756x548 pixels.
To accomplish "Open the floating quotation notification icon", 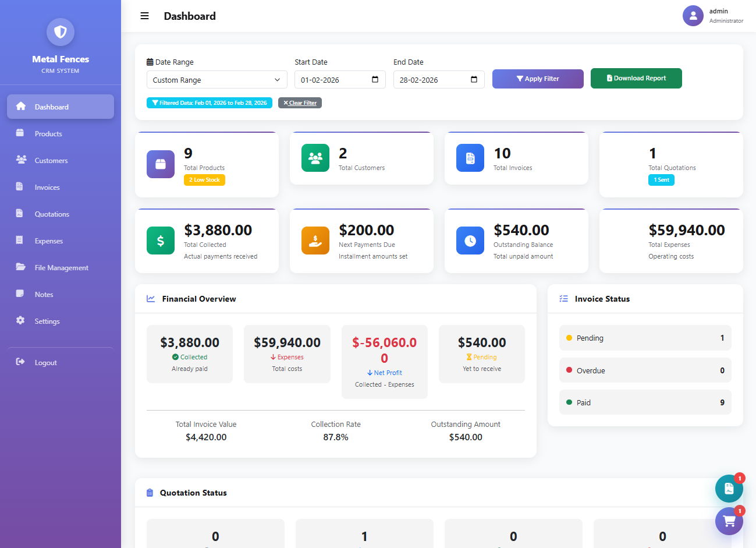I will tap(729, 489).
